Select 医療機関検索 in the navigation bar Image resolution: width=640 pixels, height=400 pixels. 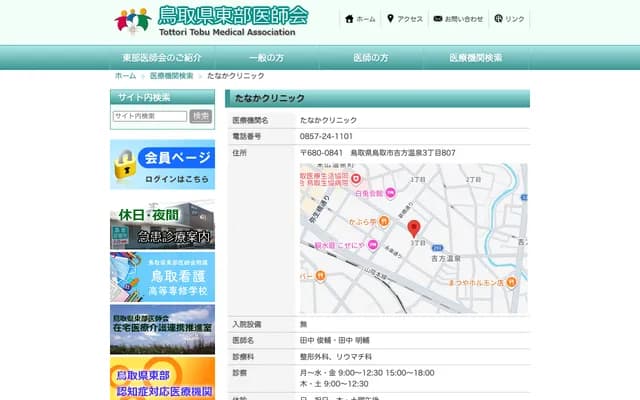click(x=475, y=58)
